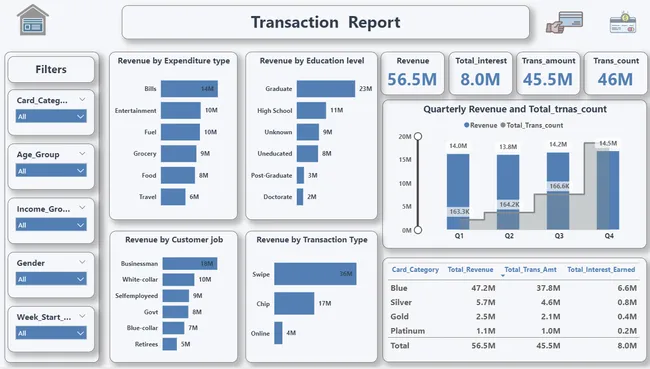This screenshot has width=650, height=369.
Task: Select the Entertainment revenue bar
Action: 181,110
